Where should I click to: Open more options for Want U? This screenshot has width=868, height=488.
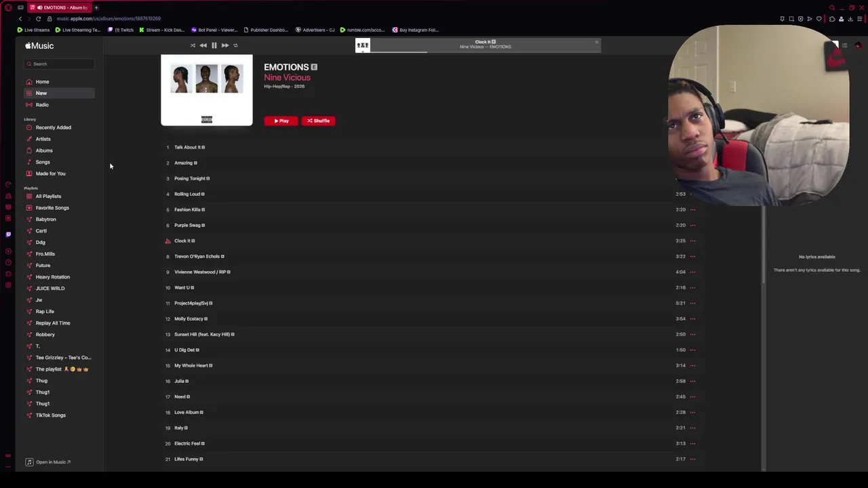pyautogui.click(x=692, y=287)
